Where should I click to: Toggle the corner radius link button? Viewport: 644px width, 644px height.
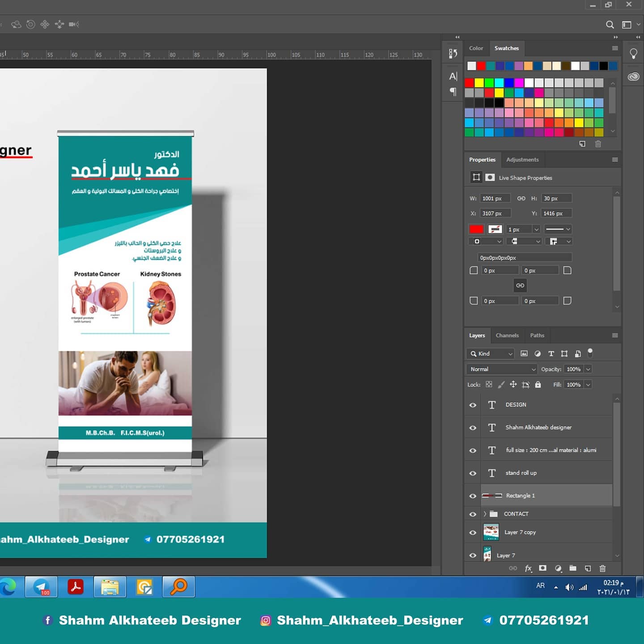coord(520,285)
